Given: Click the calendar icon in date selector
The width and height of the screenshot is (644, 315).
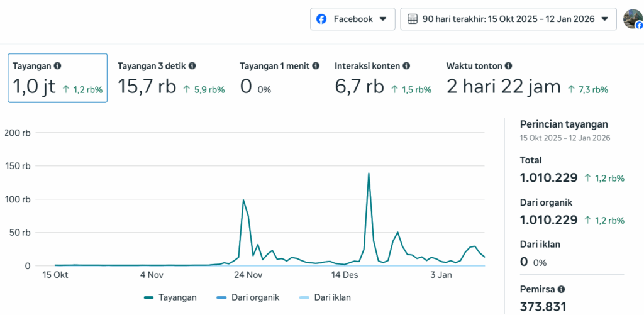Looking at the screenshot, I should pyautogui.click(x=413, y=19).
